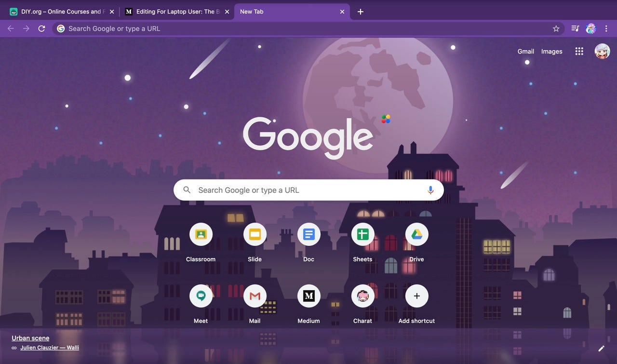This screenshot has height=364, width=617.
Task: Reload the page
Action: point(41,28)
